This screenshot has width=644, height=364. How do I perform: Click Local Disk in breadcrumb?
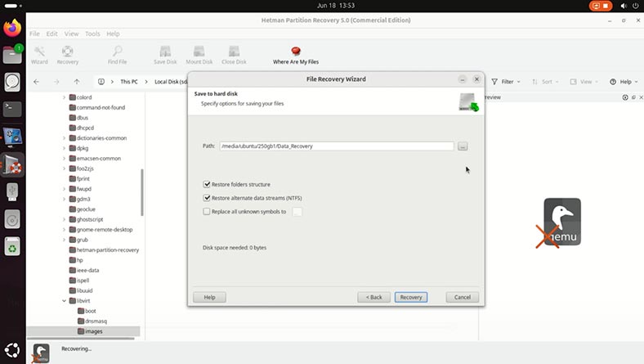[171, 82]
